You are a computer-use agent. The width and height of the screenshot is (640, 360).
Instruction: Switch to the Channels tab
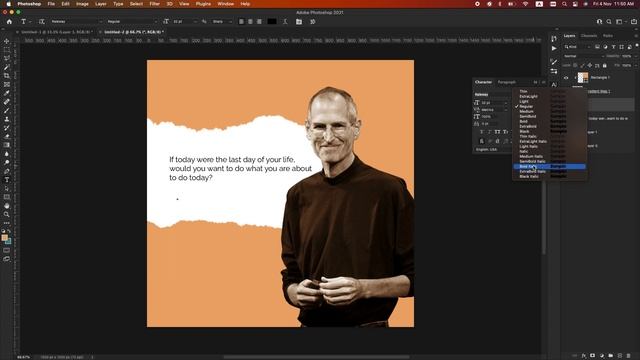tap(589, 36)
